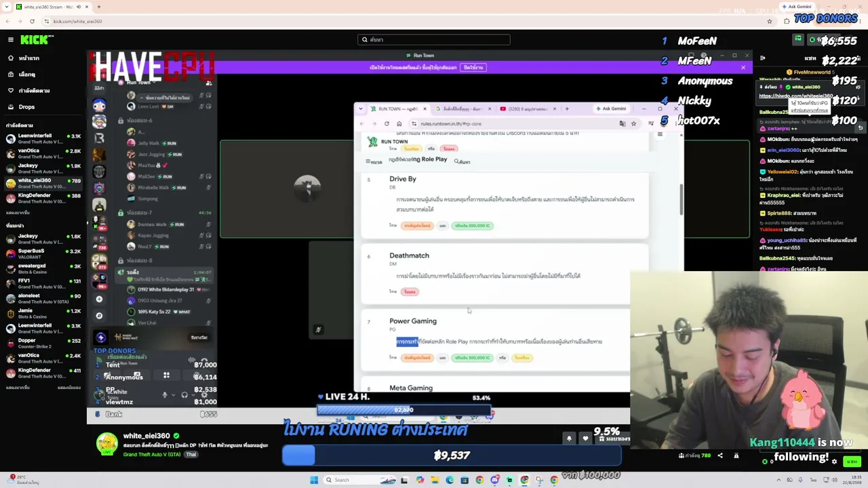Go to the Kick logo home link
This screenshot has width=868, height=488.
tap(33, 40)
